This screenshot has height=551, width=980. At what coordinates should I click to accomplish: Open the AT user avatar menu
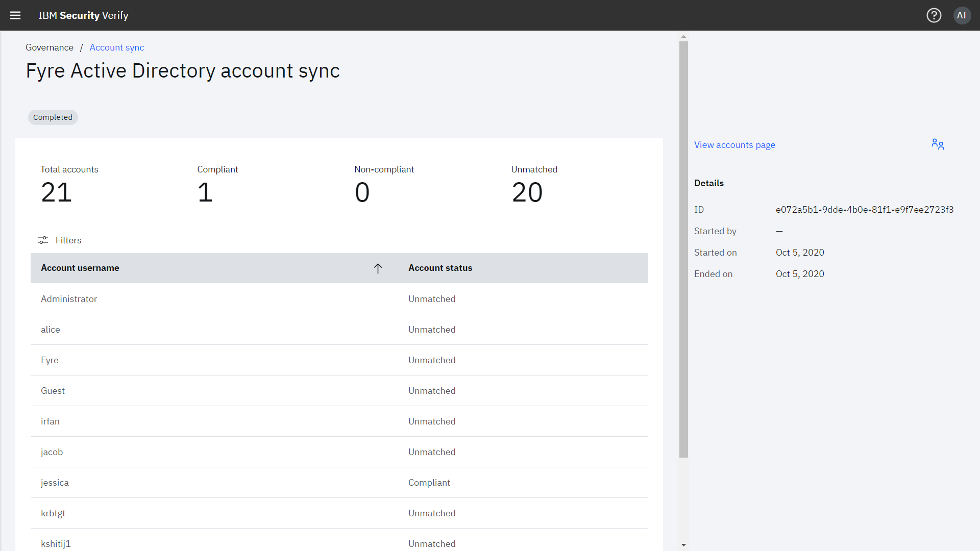(962, 15)
